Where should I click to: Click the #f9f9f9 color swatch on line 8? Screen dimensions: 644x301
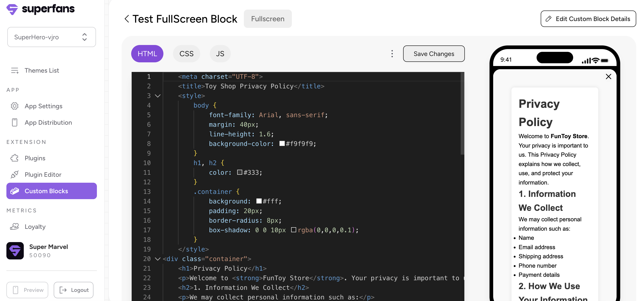pyautogui.click(x=282, y=144)
